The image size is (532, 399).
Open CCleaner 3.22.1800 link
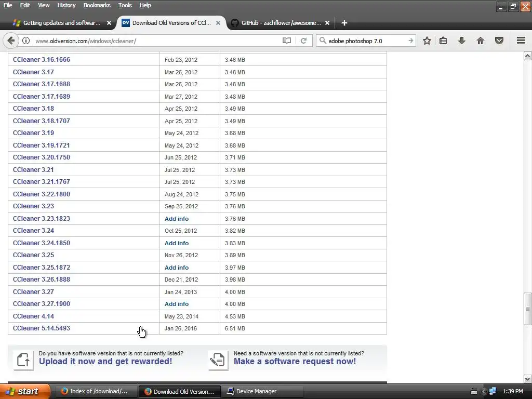(x=42, y=194)
